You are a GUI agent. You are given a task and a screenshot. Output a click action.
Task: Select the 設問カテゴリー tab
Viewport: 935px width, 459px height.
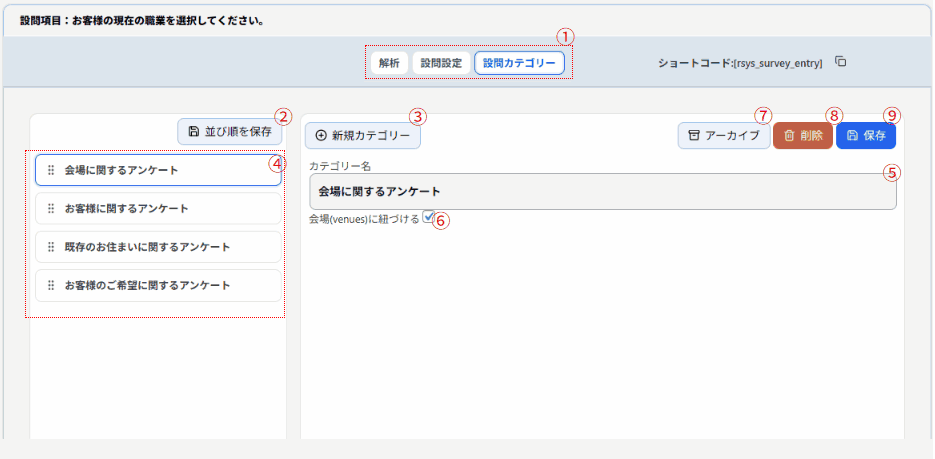518,62
